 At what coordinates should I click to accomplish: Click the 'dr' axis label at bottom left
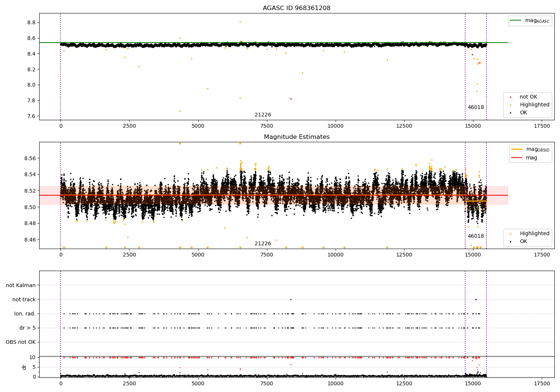[x=24, y=367]
